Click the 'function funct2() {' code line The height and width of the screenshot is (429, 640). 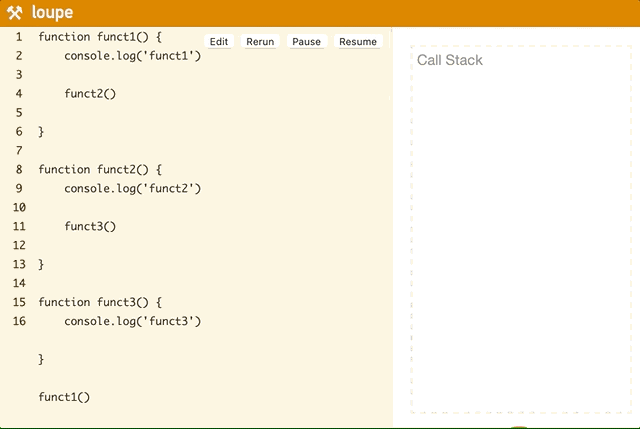100,169
